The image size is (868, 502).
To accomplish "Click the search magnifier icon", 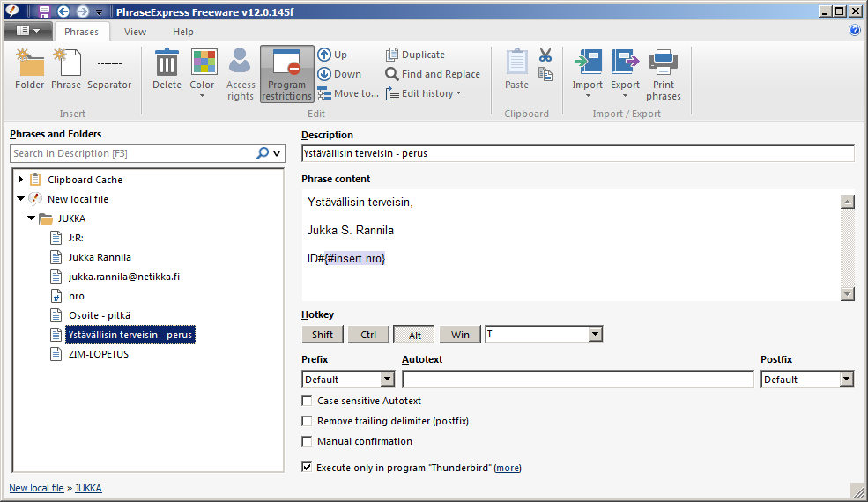I will tap(263, 153).
